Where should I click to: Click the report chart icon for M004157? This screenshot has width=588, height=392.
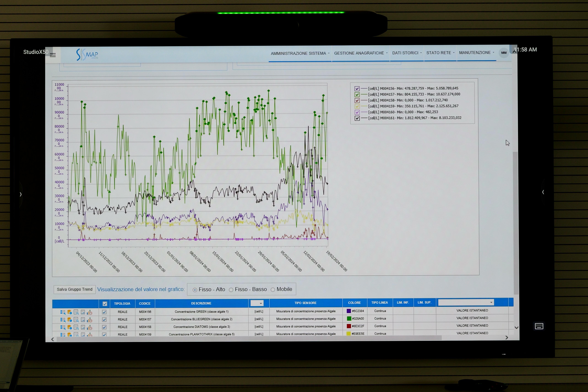point(83,319)
